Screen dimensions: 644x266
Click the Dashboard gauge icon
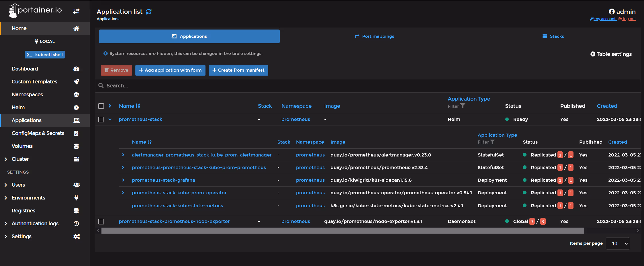point(76,69)
